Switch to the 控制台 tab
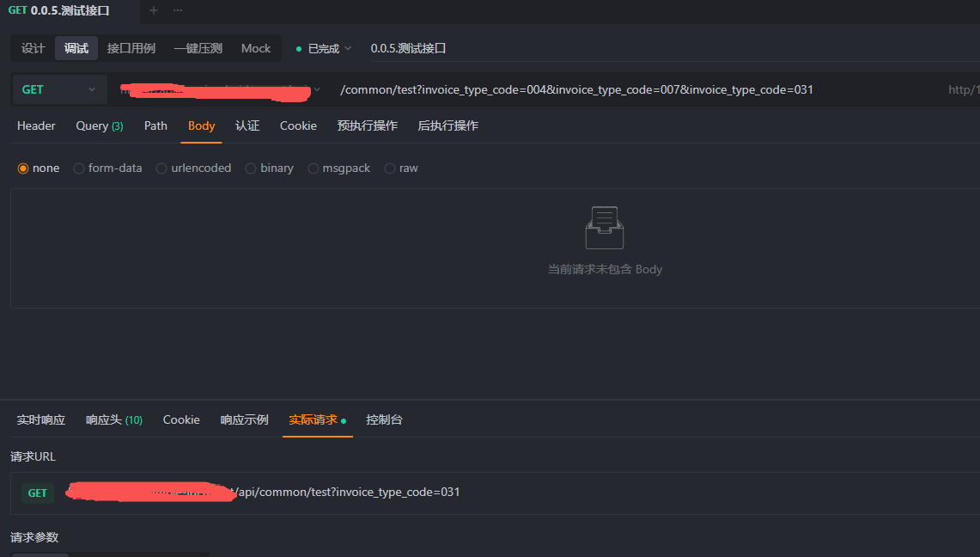The image size is (980, 557). tap(384, 419)
